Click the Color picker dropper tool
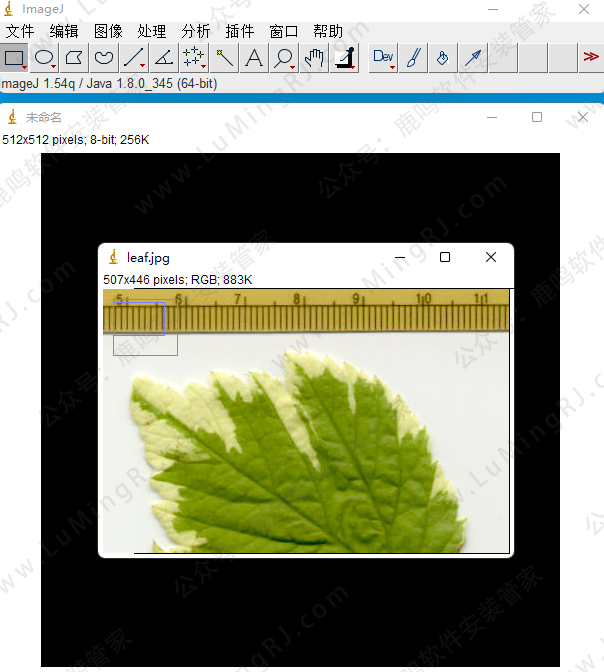 [x=344, y=58]
